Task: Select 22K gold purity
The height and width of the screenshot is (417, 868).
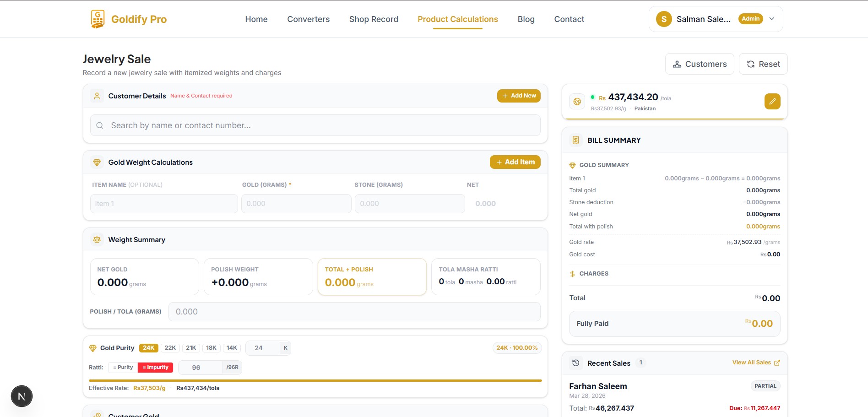Action: [x=170, y=348]
